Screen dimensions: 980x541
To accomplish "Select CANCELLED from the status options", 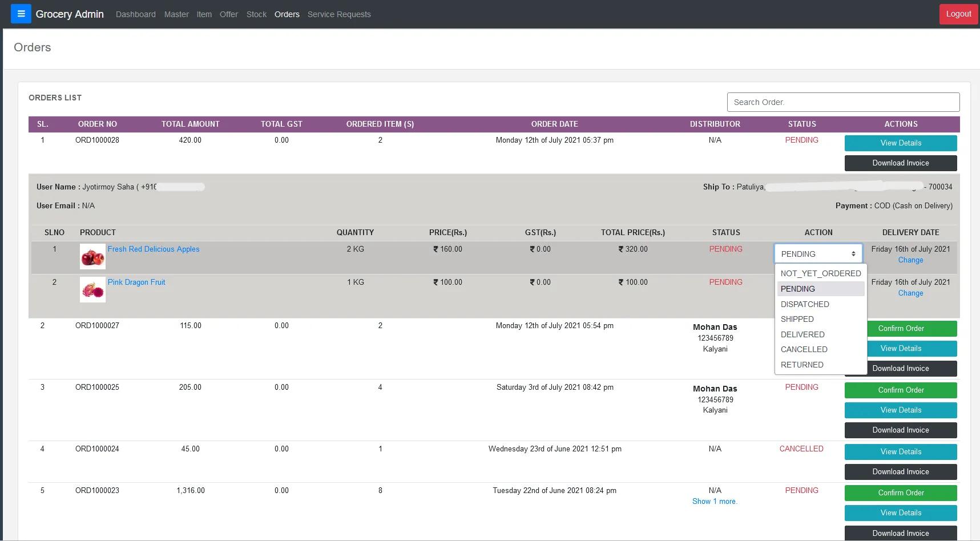I will coord(804,349).
